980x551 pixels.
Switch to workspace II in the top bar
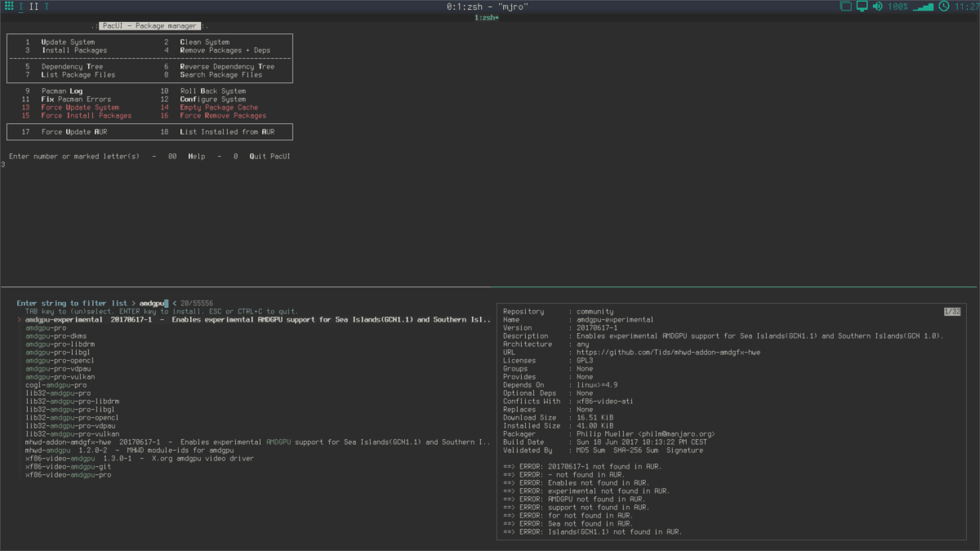click(x=33, y=6)
